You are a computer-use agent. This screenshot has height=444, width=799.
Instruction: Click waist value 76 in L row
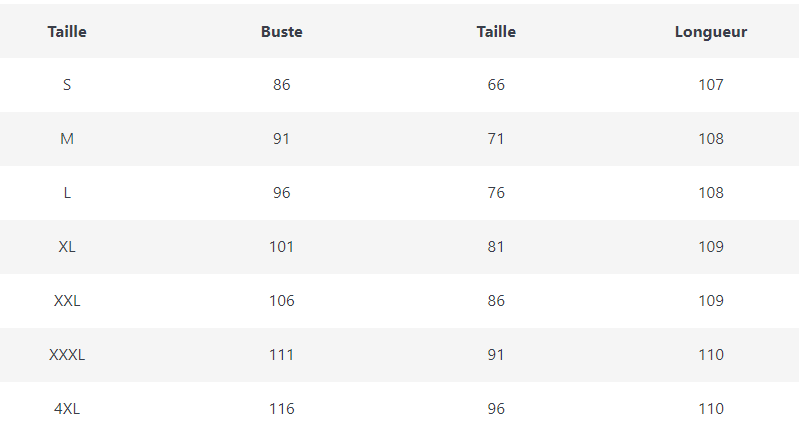click(x=496, y=193)
